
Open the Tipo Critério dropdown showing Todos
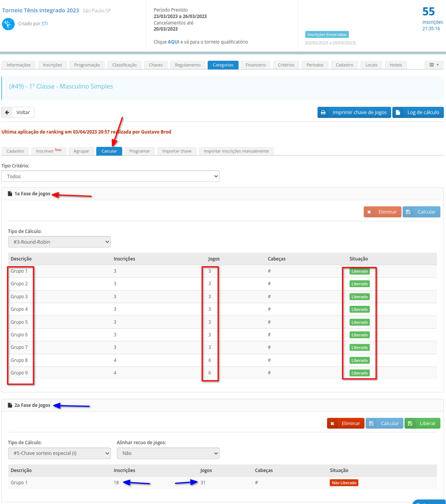pyautogui.click(x=110, y=176)
